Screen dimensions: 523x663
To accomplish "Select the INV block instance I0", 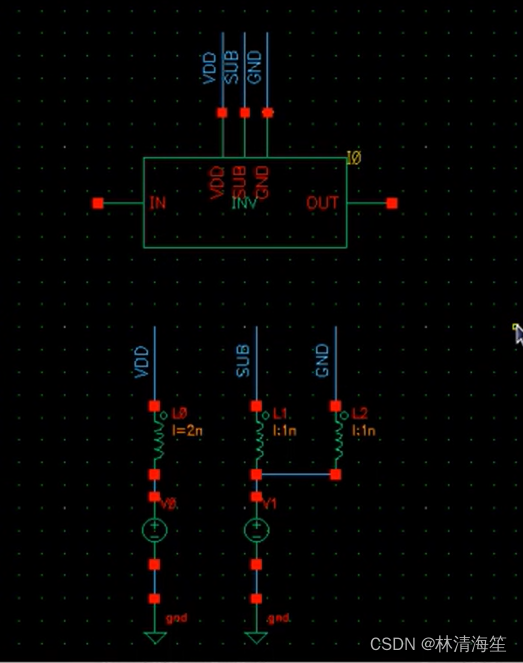I will 245,203.
